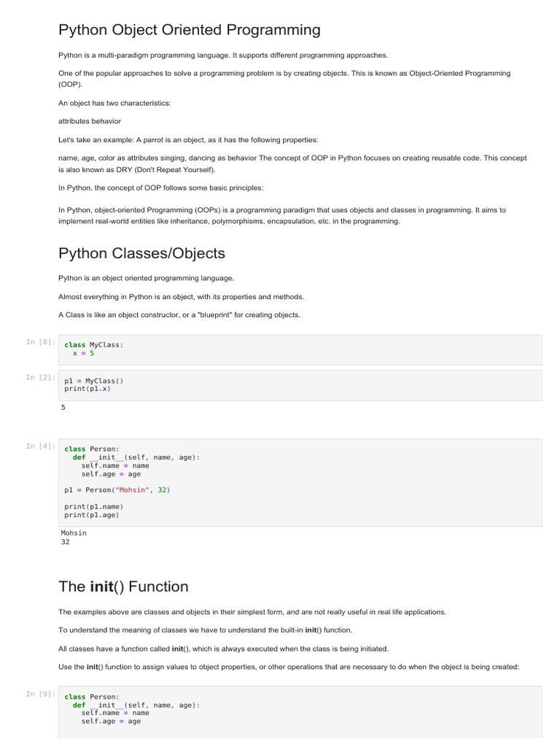Click the "print(p1.name)" code line
Image resolution: width=560 pixels, height=747 pixels.
[94, 506]
